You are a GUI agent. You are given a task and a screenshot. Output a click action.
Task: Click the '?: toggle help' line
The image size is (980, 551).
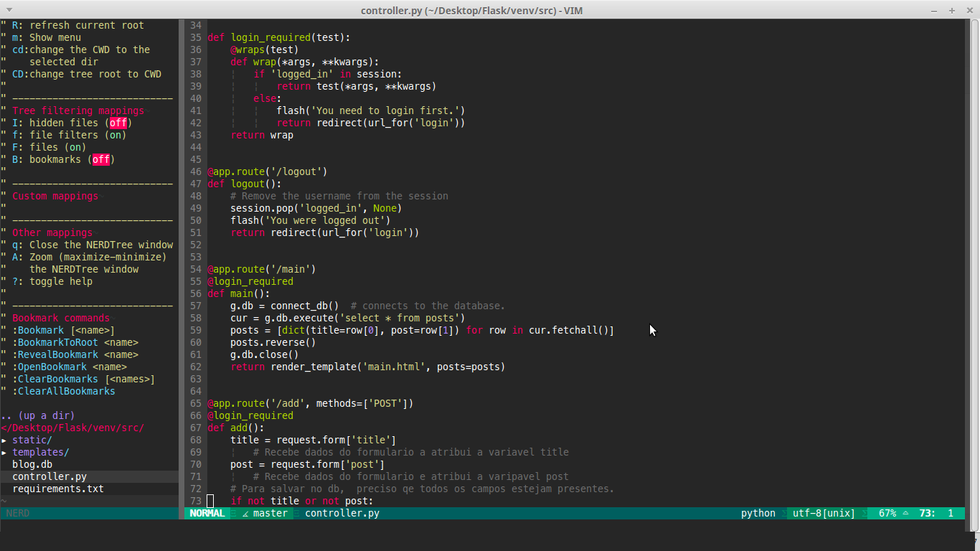(x=47, y=281)
